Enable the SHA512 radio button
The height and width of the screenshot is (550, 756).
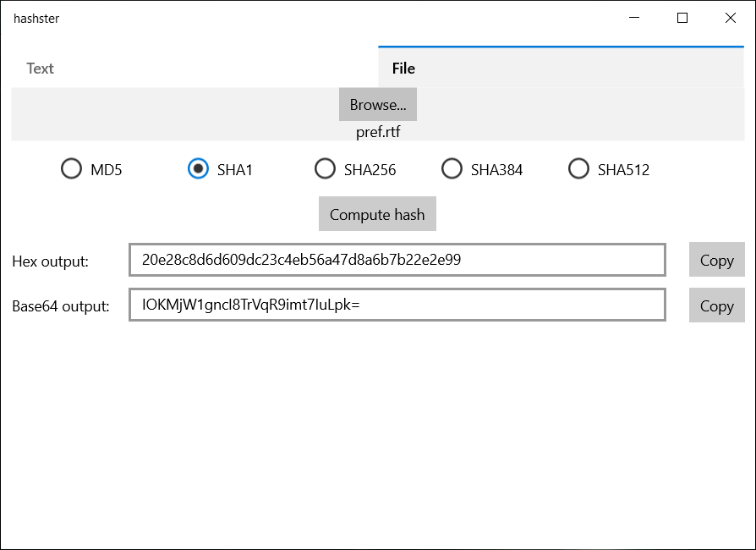pos(579,169)
